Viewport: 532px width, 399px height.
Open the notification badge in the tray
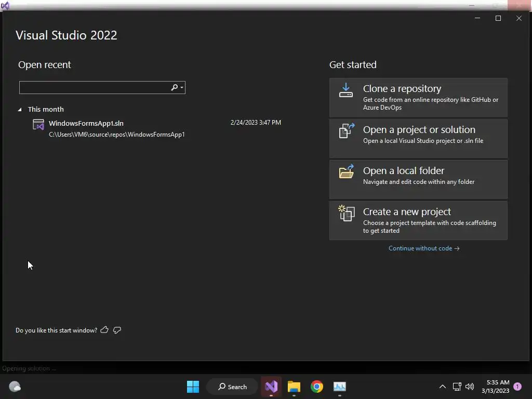pos(517,387)
